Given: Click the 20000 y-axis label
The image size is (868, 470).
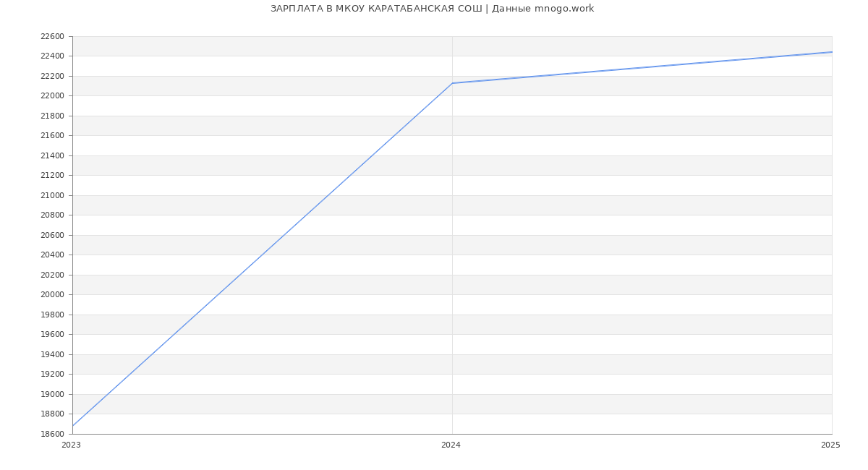Looking at the screenshot, I should coord(52,295).
